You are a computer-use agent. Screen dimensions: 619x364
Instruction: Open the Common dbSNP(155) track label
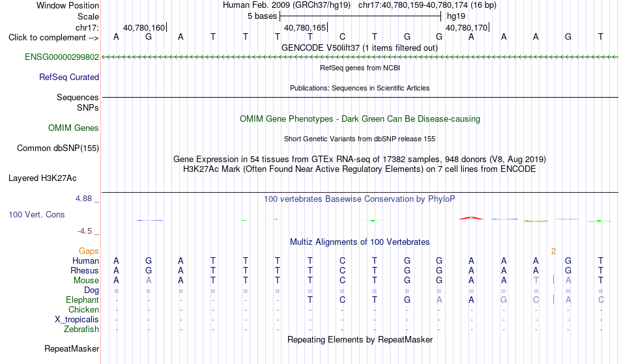57,148
